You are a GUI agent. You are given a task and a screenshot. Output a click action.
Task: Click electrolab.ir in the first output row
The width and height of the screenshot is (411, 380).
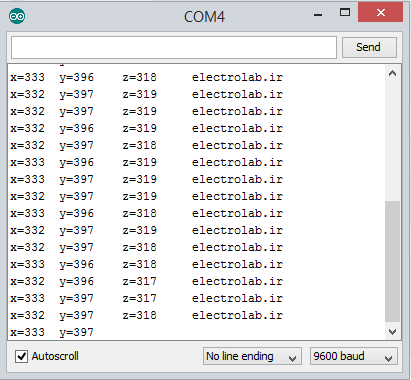(x=237, y=77)
